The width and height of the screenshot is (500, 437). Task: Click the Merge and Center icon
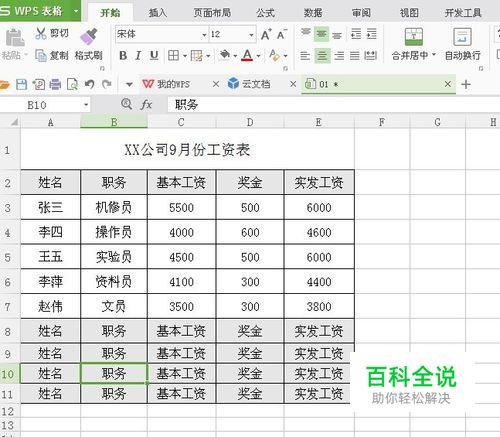(x=414, y=36)
